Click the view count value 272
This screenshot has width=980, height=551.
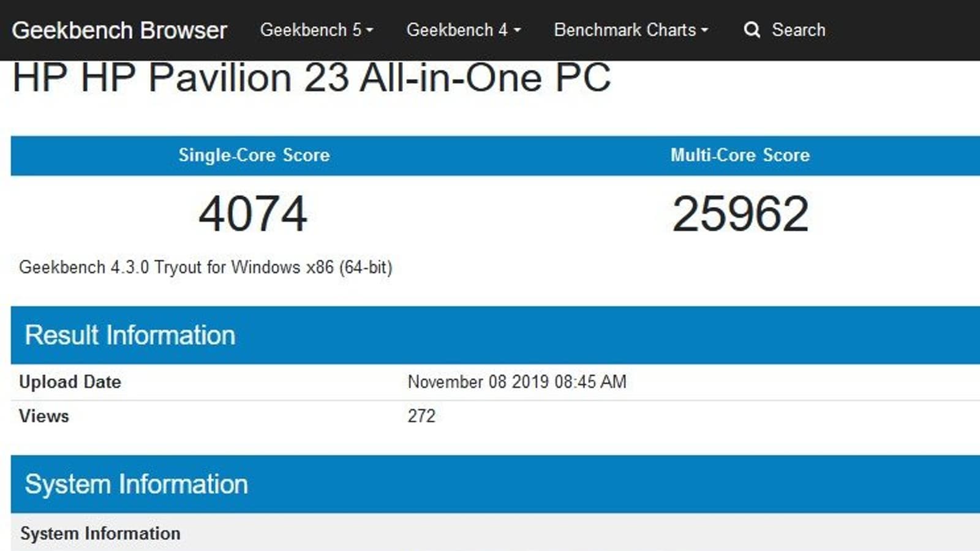(x=421, y=416)
